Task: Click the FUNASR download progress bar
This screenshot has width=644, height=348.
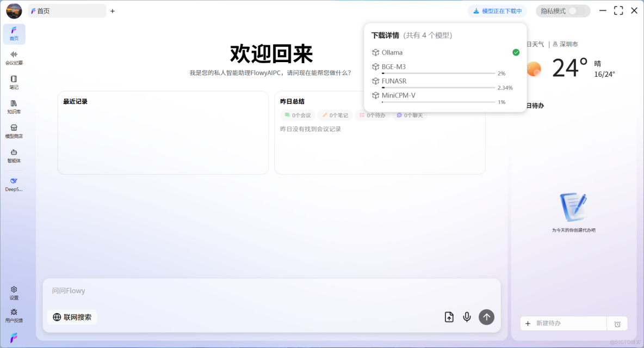Action: point(438,88)
